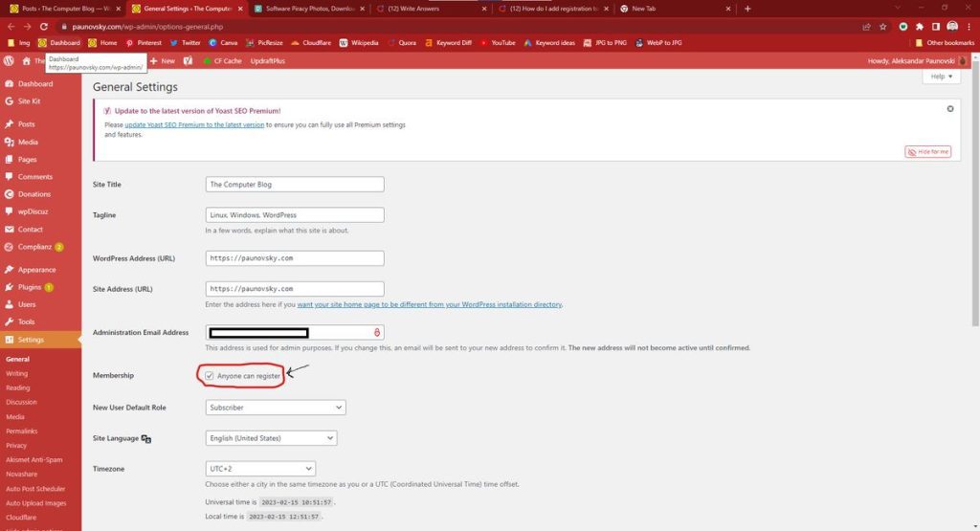Image resolution: width=980 pixels, height=531 pixels.
Task: Open the YouTube bookmark
Action: point(498,43)
